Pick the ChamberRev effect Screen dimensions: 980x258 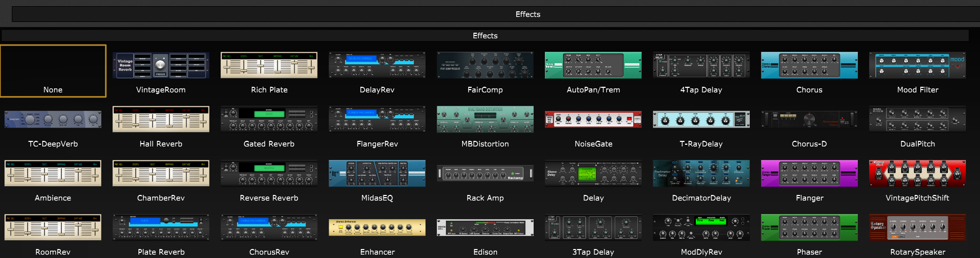(161, 179)
